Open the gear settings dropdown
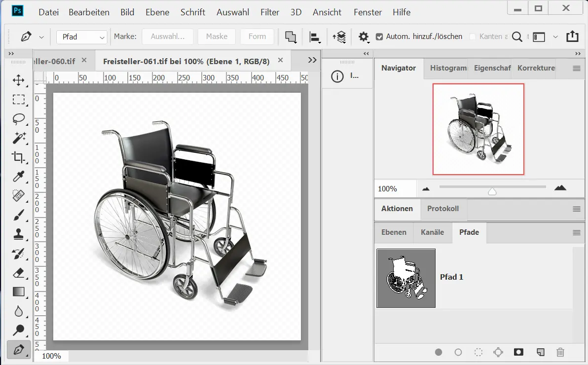Screen dimensions: 588x365 (364, 37)
